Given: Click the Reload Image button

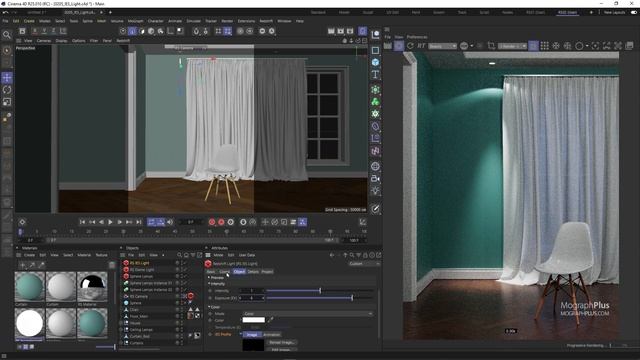Looking at the screenshot, I should pyautogui.click(x=282, y=342).
